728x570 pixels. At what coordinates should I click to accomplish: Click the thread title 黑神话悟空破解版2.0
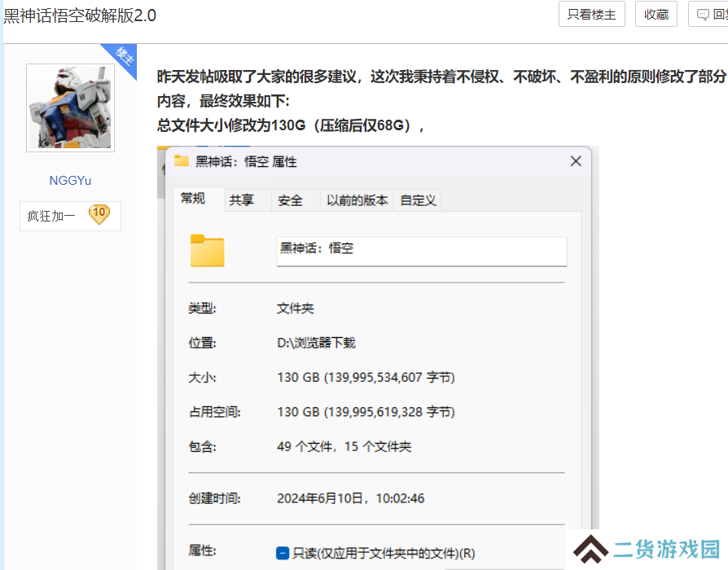(80, 15)
